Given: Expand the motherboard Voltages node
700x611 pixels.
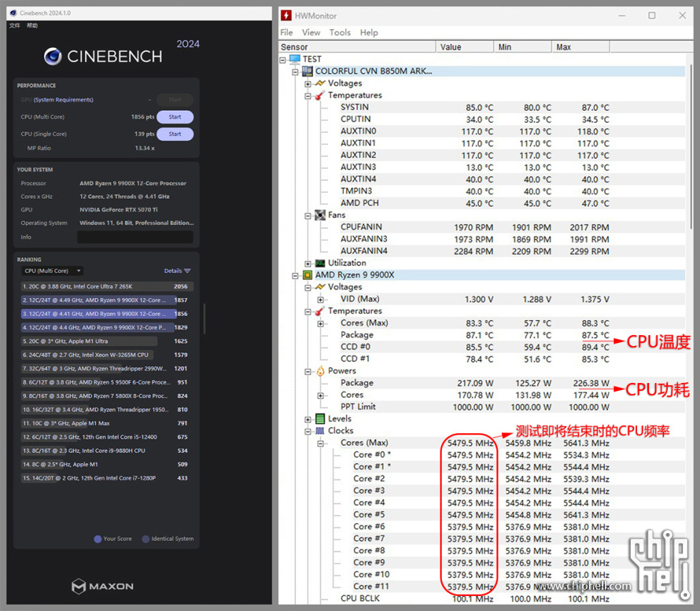Looking at the screenshot, I should pos(308,84).
